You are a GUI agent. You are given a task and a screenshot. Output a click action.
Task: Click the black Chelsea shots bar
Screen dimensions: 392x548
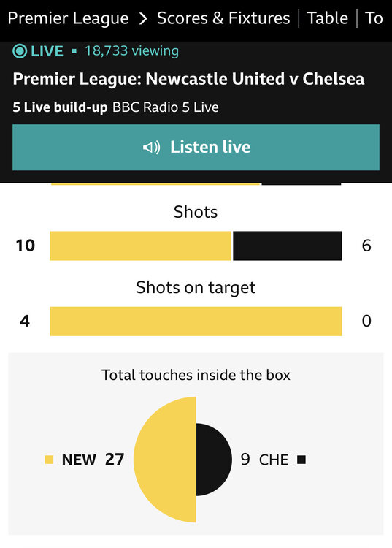click(x=288, y=246)
